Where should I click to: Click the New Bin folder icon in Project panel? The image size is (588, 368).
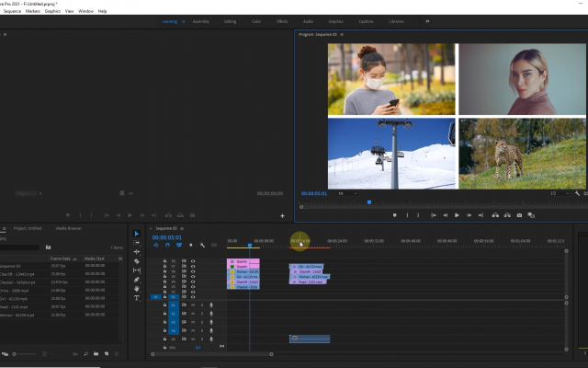point(96,353)
